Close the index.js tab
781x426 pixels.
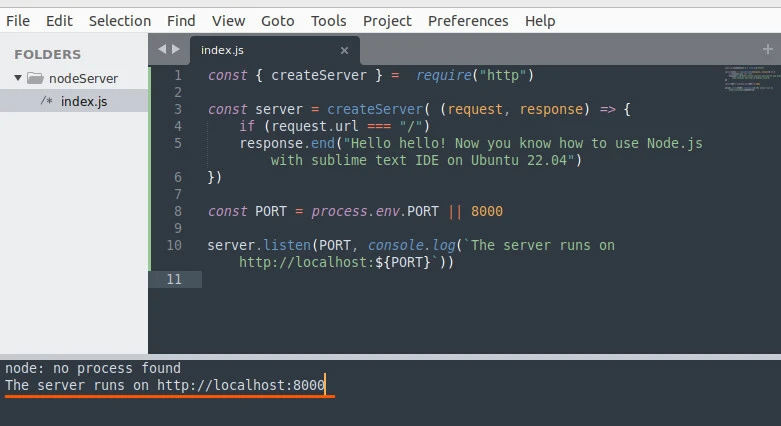click(344, 50)
